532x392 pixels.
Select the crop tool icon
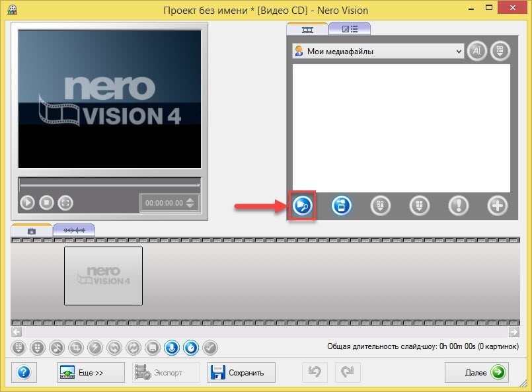point(75,348)
